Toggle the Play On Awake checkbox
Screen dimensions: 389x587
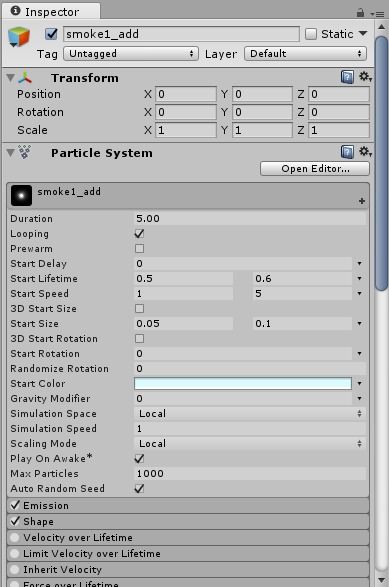[139, 458]
